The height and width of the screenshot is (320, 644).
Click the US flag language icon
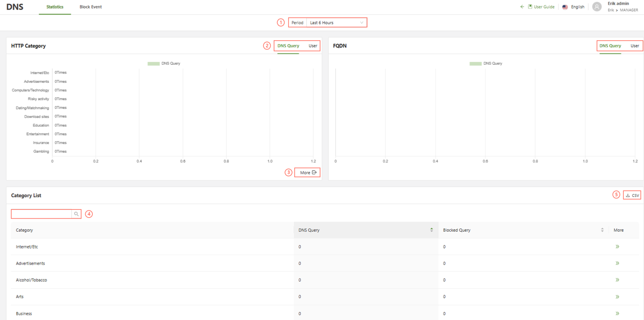pos(565,7)
